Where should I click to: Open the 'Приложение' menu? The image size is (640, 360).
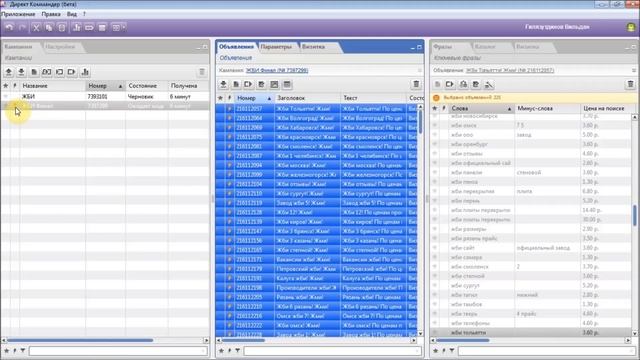18,14
